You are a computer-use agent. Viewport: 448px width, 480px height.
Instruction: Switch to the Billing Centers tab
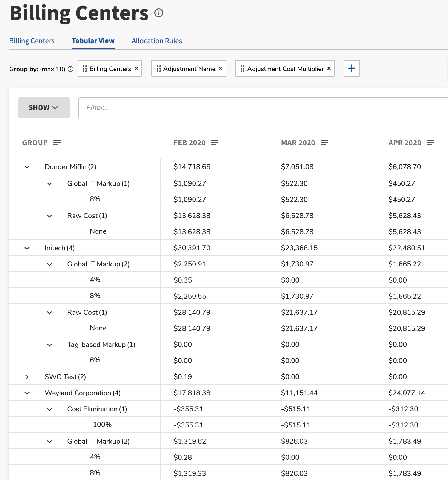32,41
